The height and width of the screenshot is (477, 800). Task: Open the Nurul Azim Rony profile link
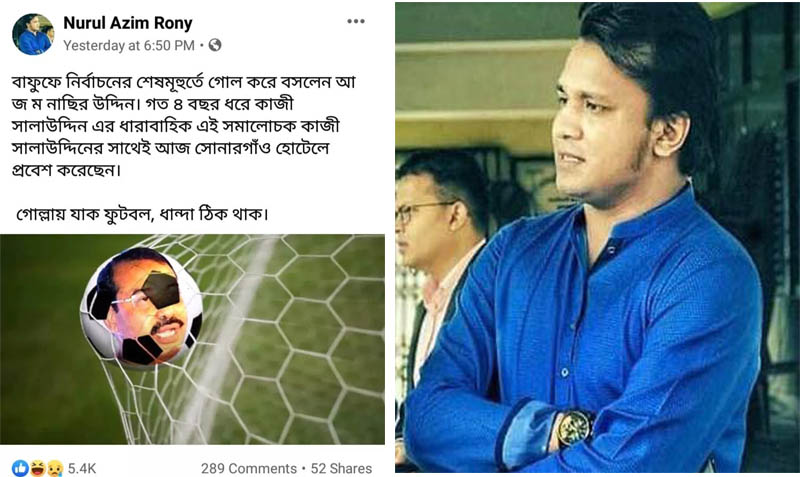pyautogui.click(x=128, y=23)
